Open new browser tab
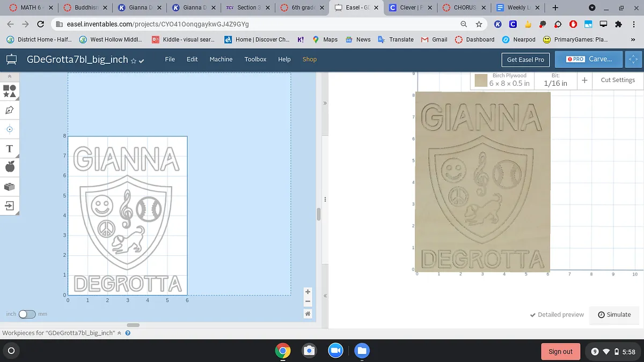Screen dimensions: 644x362 [555, 8]
